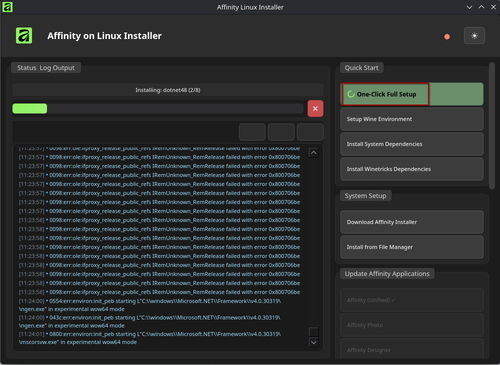Click the disabled Affinity Photo update button
500x365 pixels.
tap(412, 325)
